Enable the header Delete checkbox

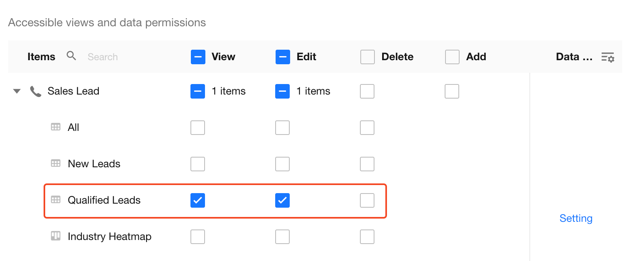click(368, 57)
